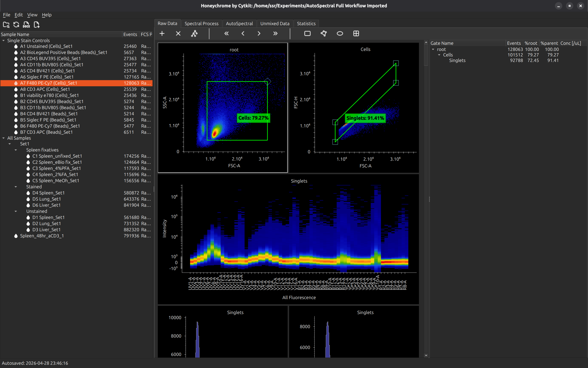Go to next sample arrow

point(259,34)
